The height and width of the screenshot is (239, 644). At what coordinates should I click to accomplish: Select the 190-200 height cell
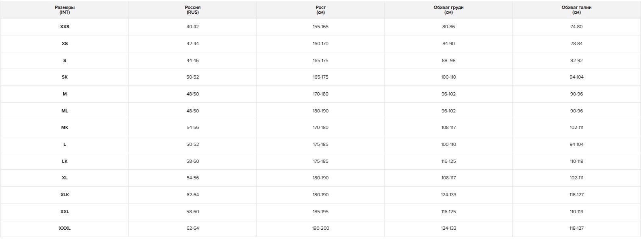coord(320,228)
